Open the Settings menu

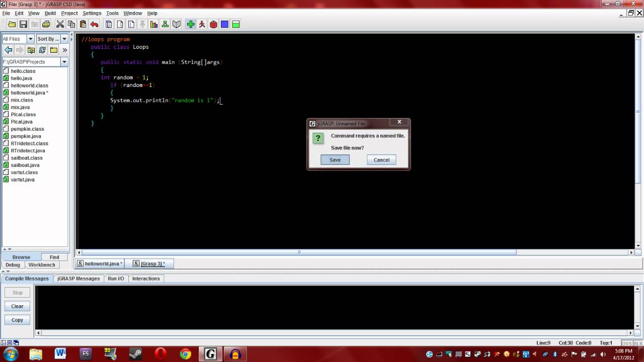[x=92, y=13]
